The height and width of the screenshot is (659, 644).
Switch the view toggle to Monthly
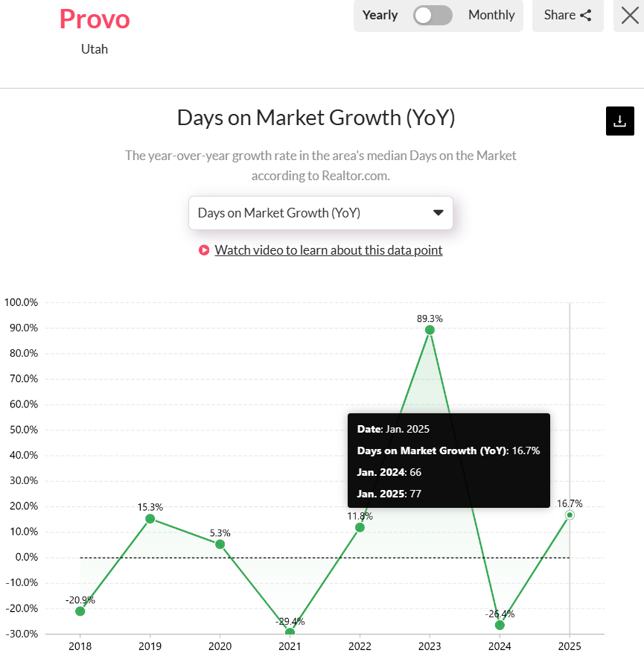[491, 15]
